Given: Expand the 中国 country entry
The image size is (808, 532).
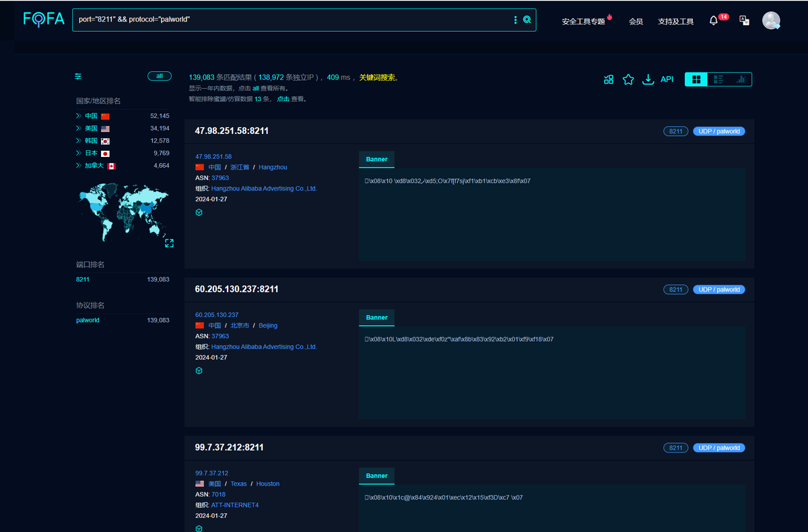Looking at the screenshot, I should [79, 116].
